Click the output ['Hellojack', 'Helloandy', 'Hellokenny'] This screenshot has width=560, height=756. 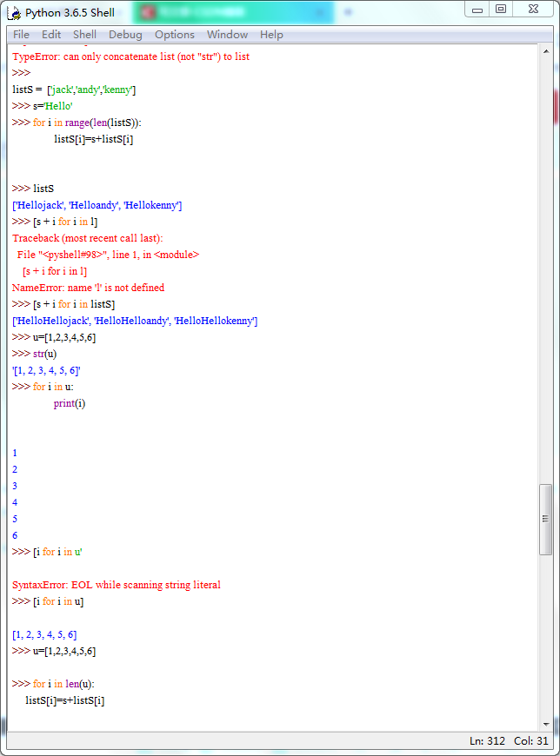[97, 205]
